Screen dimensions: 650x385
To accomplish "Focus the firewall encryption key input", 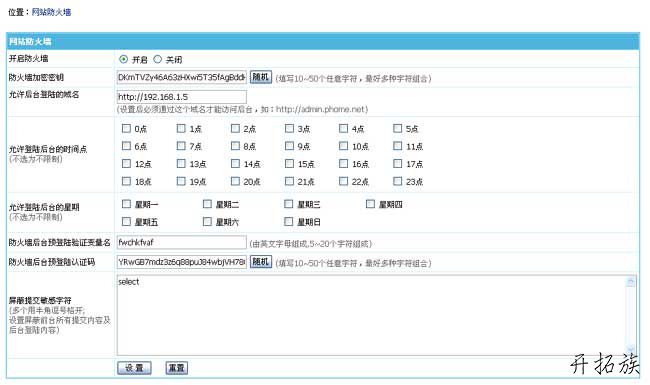I will click(182, 77).
